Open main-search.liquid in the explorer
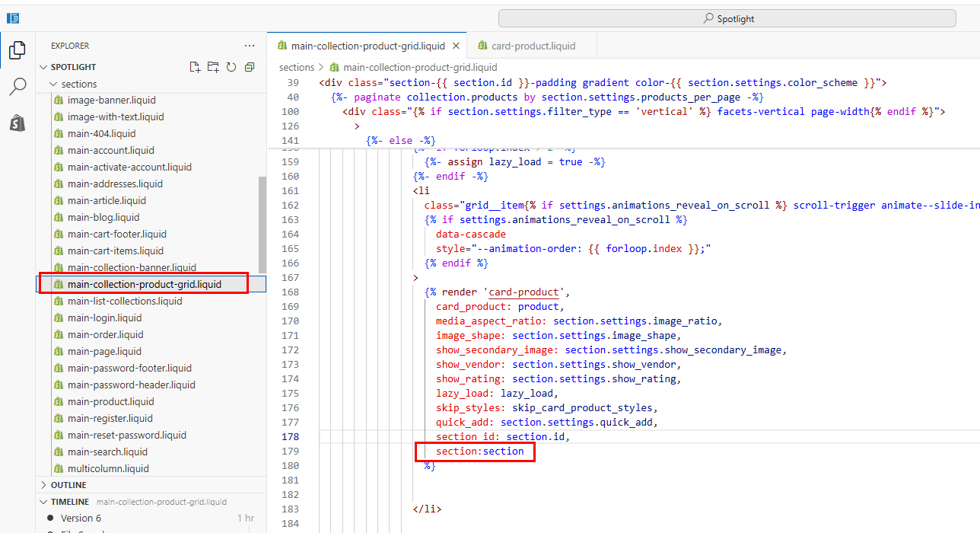This screenshot has width=980, height=533. (x=107, y=452)
